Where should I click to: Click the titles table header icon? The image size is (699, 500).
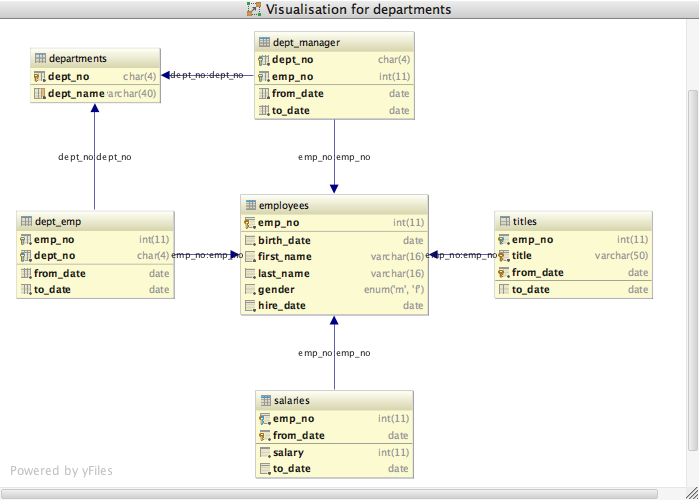point(505,221)
